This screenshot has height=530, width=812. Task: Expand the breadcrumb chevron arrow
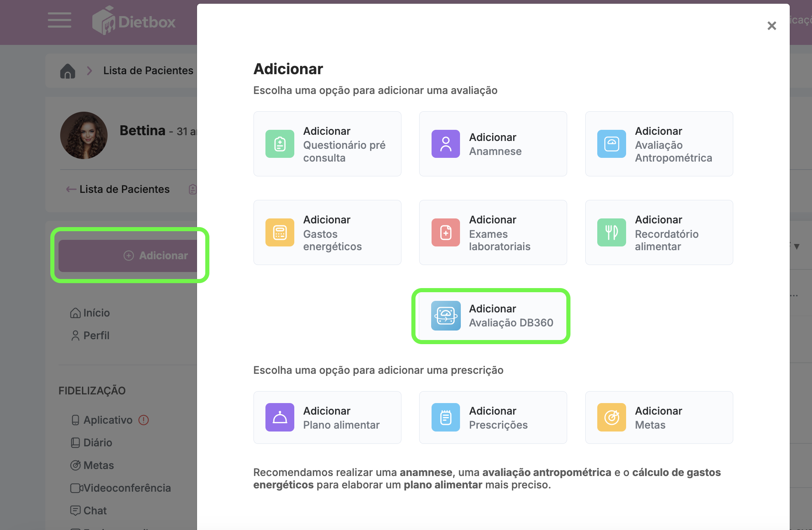coord(89,71)
